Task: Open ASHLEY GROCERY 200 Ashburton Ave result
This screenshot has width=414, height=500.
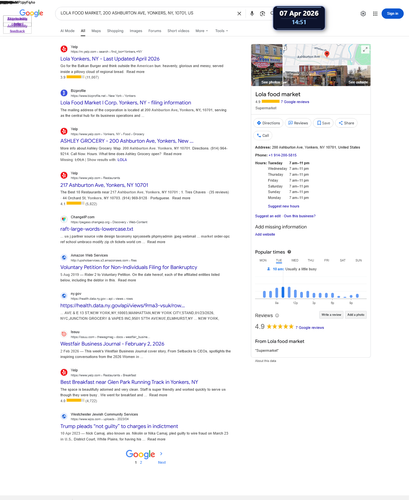Action: [127, 141]
